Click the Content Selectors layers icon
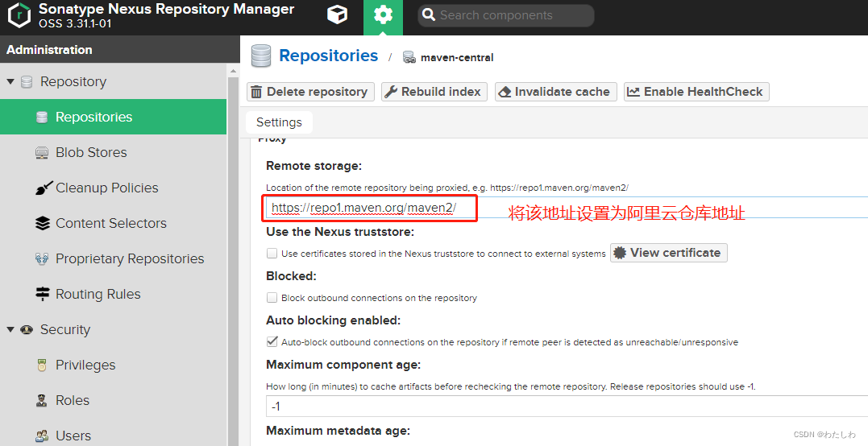Viewport: 868px width, 446px height. click(x=43, y=223)
